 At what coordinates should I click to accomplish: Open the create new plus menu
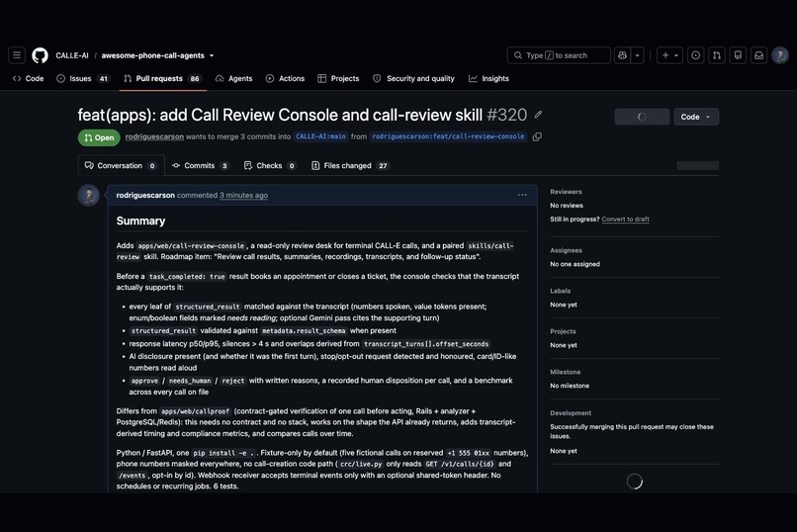[669, 55]
